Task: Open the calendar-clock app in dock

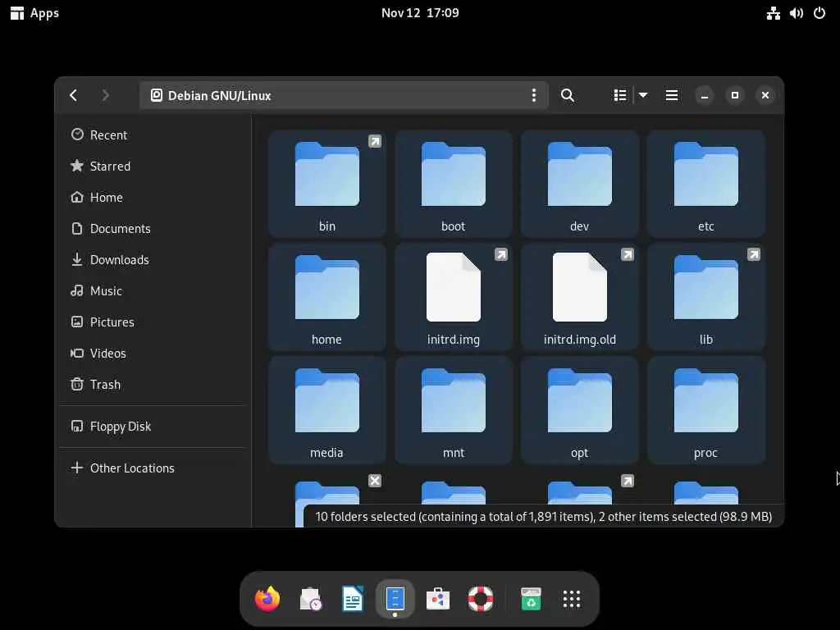Action: [x=310, y=598]
